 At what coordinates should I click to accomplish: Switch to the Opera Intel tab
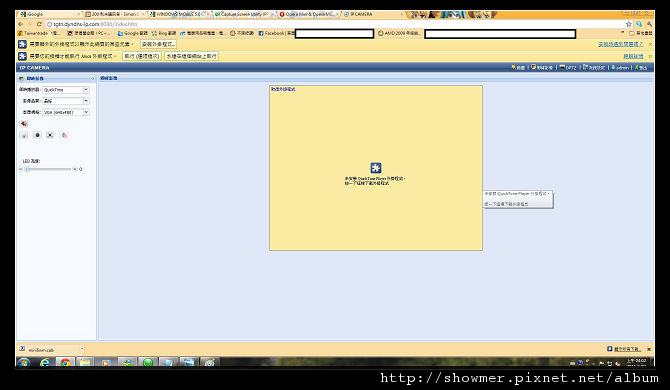pos(309,14)
